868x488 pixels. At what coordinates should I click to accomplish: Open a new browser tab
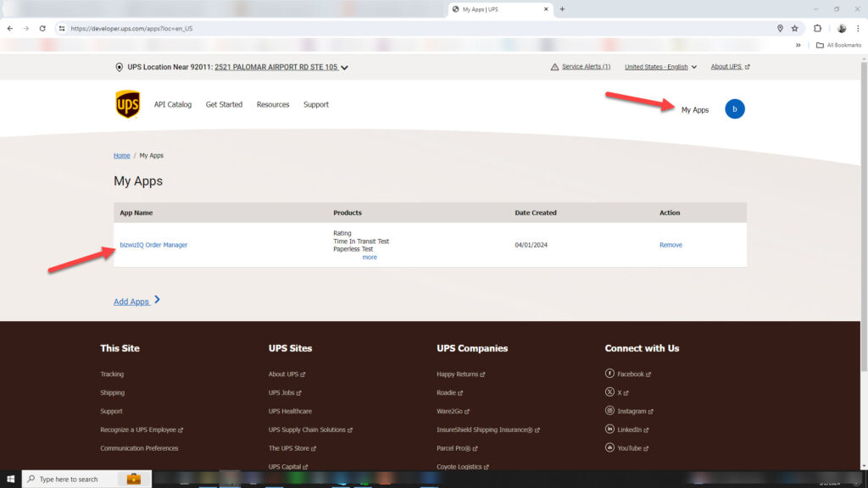click(563, 8)
